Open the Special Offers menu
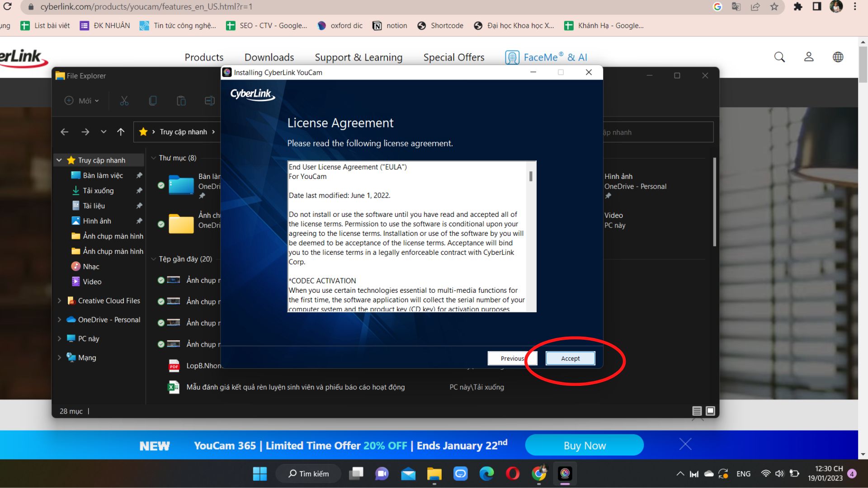This screenshot has width=868, height=488. 454,57
